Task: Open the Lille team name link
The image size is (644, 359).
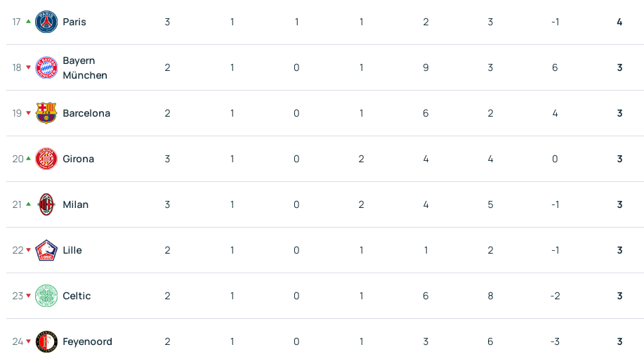Action: tap(72, 249)
